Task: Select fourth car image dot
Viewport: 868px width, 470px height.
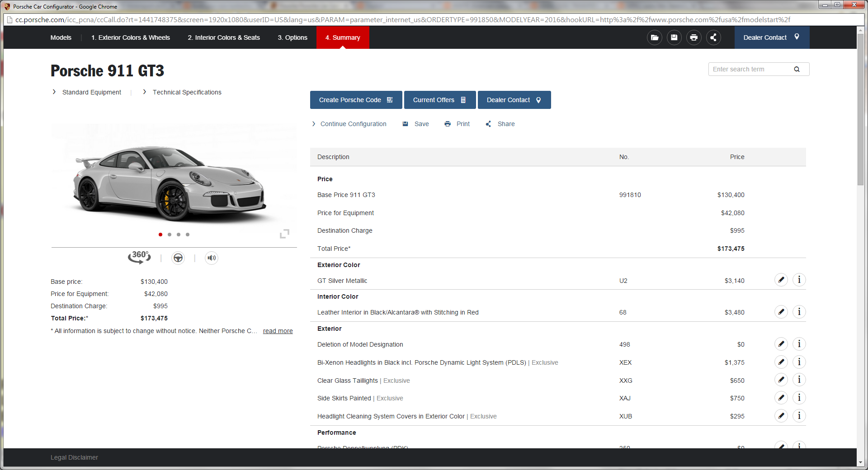Action: pyautogui.click(x=188, y=235)
